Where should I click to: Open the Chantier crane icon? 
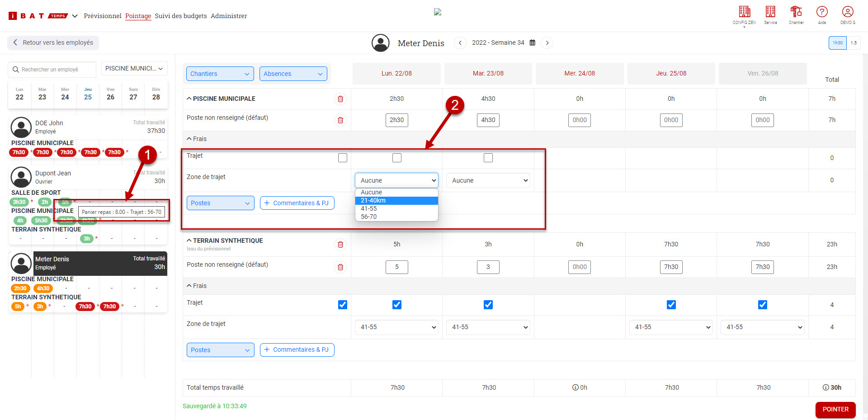pos(796,12)
